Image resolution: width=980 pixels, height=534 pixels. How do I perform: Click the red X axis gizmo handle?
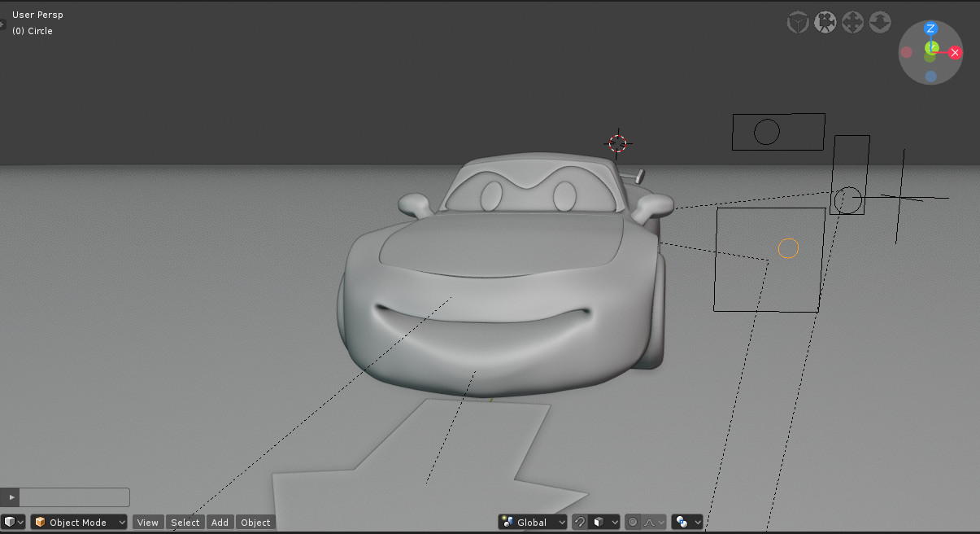(x=956, y=53)
